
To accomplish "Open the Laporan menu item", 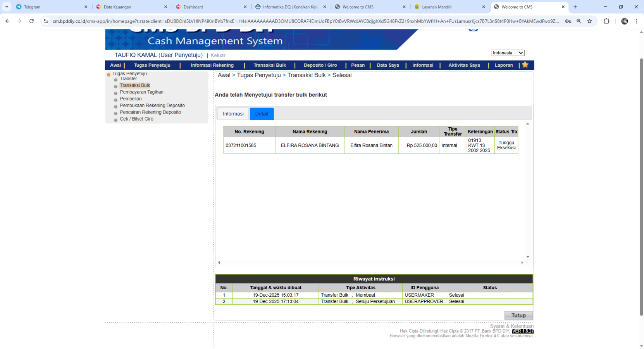I will (x=503, y=65).
